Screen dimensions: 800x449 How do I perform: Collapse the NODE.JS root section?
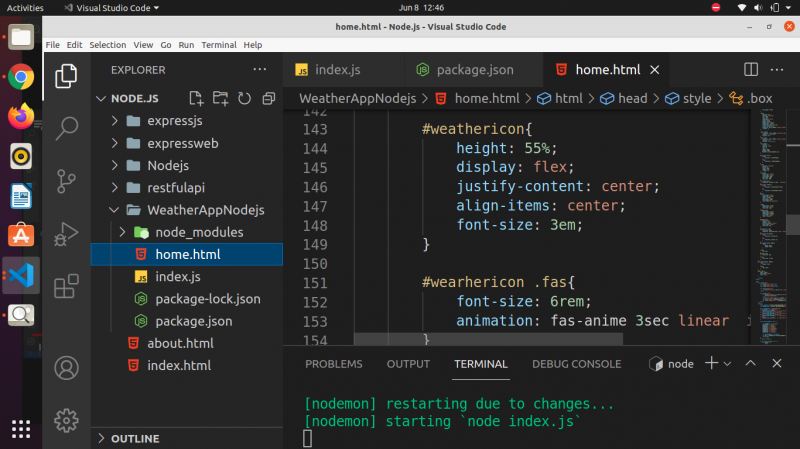[x=101, y=98]
